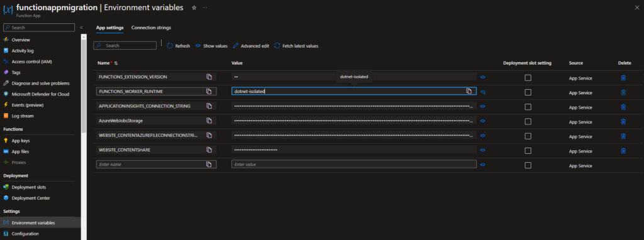Check slot setting for WEBSITE_CONTENTSHARE
This screenshot has width=644, height=240.
528,151
